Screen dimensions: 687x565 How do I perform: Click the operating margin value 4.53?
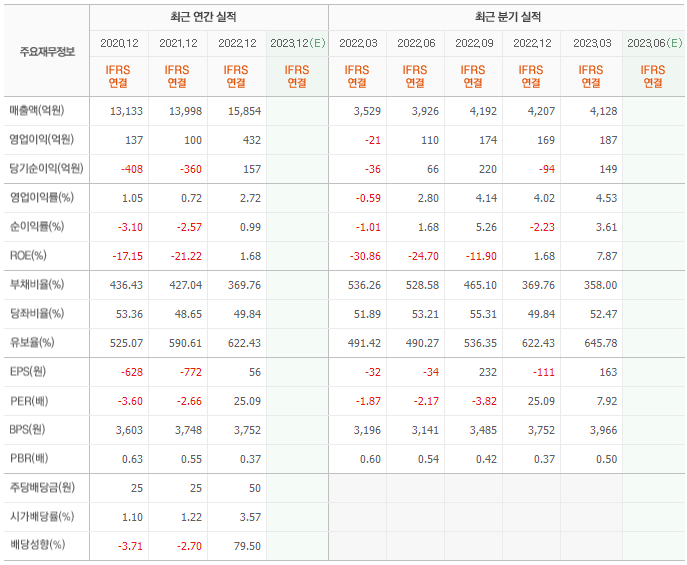pyautogui.click(x=606, y=198)
